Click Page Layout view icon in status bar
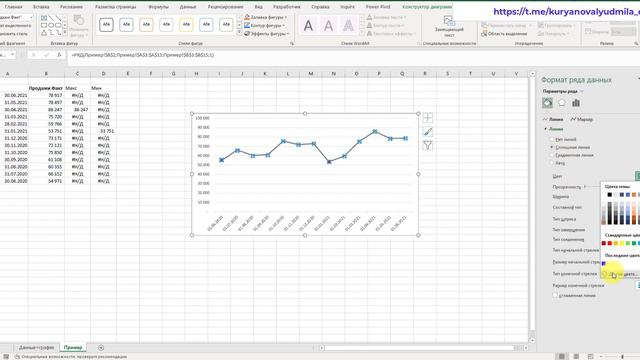This screenshot has width=640, height=360. click(576, 357)
